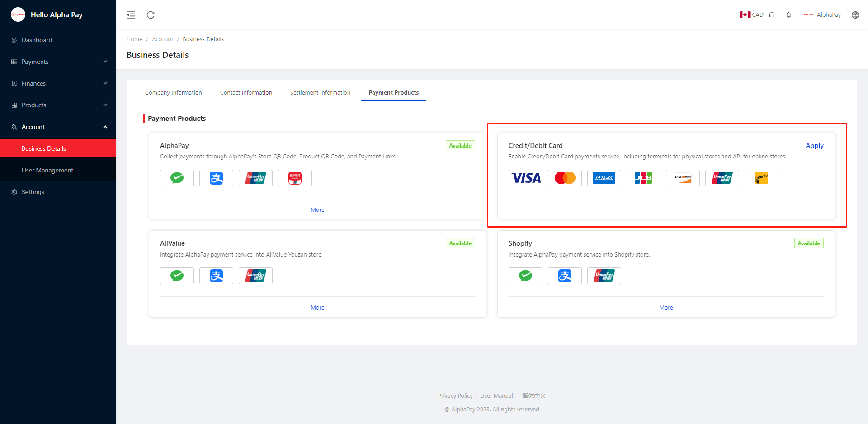This screenshot has height=424, width=868.
Task: Open User Management in sidebar
Action: [x=58, y=170]
